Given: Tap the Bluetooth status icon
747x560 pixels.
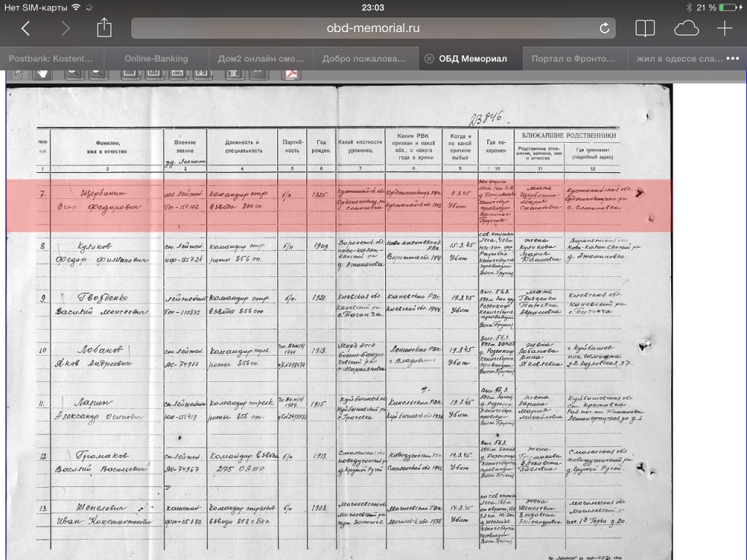Looking at the screenshot, I should 689,7.
